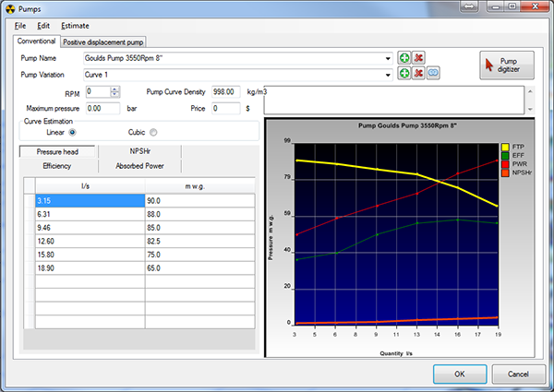Click the Maximum pressure input field
Viewport: 554px width, 392px height.
coord(102,108)
